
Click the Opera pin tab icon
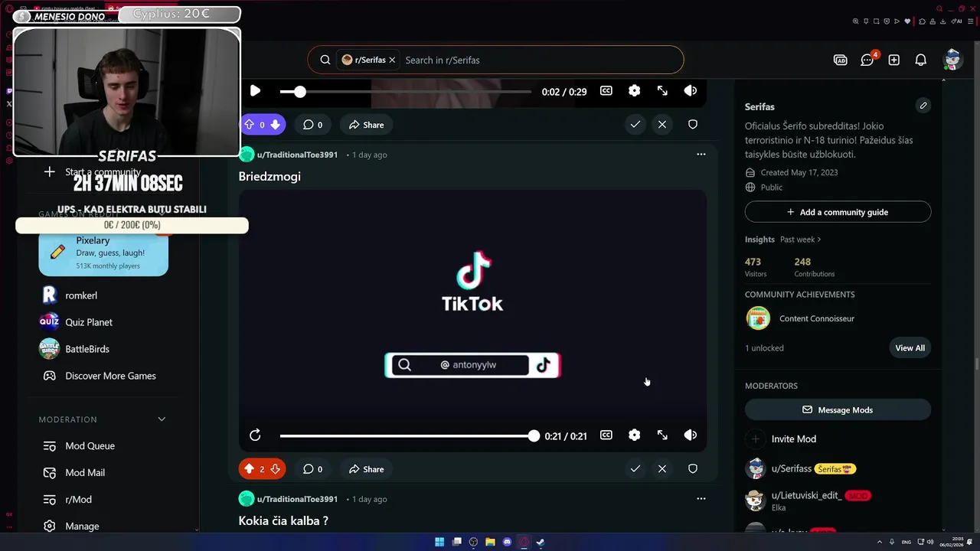(866, 21)
